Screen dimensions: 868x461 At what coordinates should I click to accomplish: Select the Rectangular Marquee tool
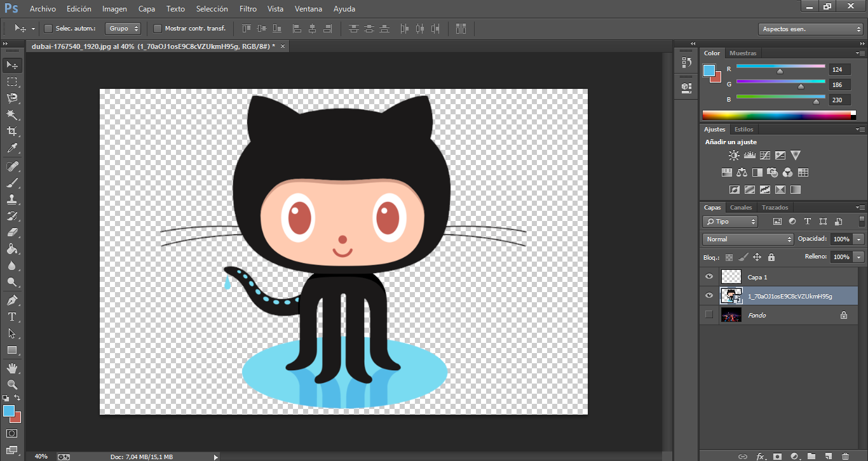(12, 81)
